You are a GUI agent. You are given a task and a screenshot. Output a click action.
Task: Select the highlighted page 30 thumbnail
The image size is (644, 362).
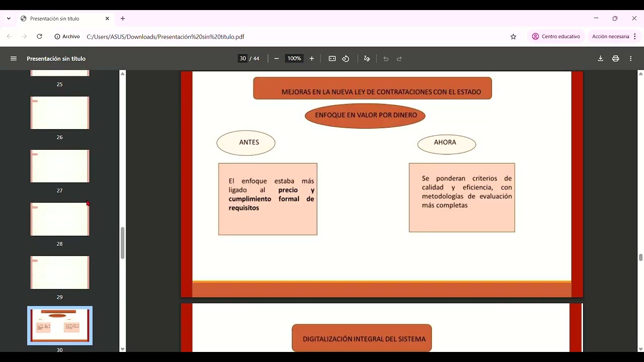tap(60, 326)
